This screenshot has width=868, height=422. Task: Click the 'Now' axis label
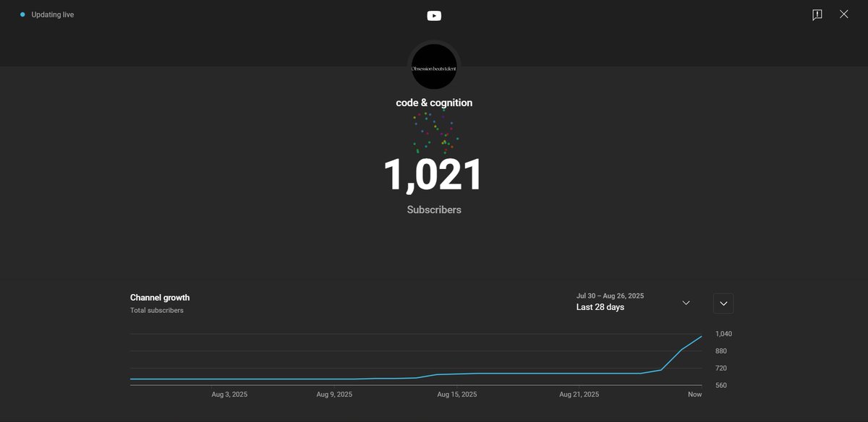coord(694,395)
